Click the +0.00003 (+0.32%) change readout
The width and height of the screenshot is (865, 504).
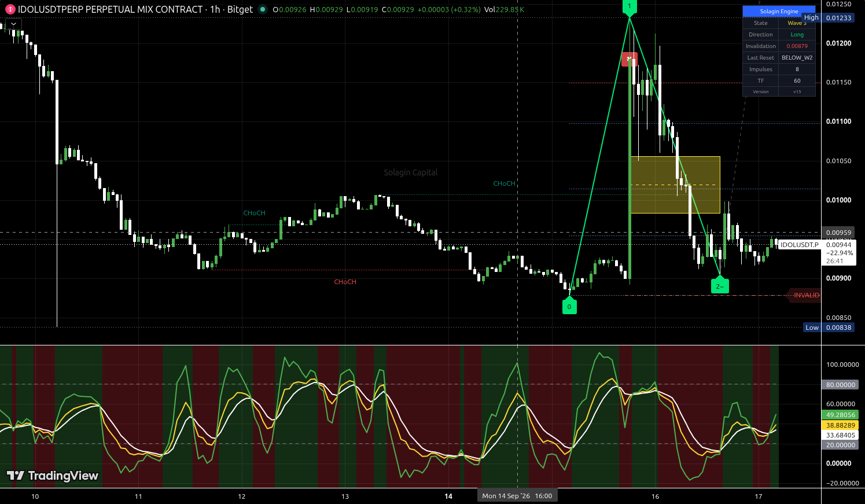point(448,9)
